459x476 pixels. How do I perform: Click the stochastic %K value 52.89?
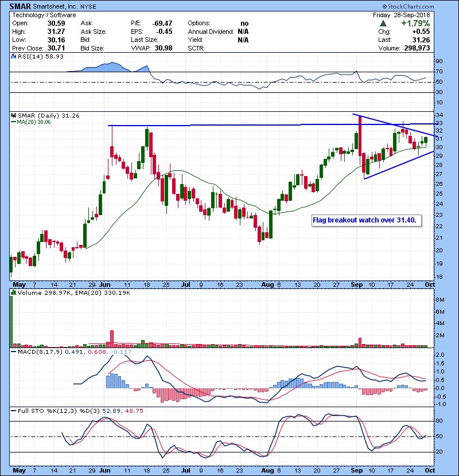(111, 411)
